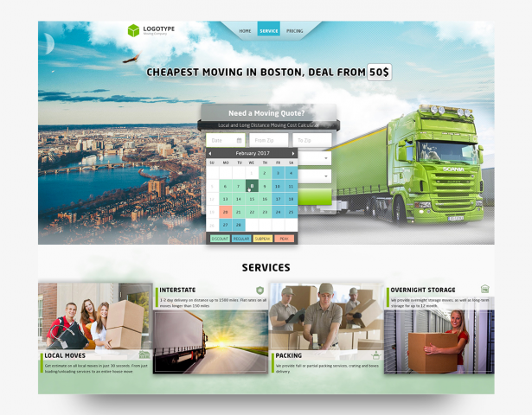Image resolution: width=532 pixels, height=415 pixels.
Task: Click the 'Need a Moving Quote?' header
Action: click(x=266, y=113)
